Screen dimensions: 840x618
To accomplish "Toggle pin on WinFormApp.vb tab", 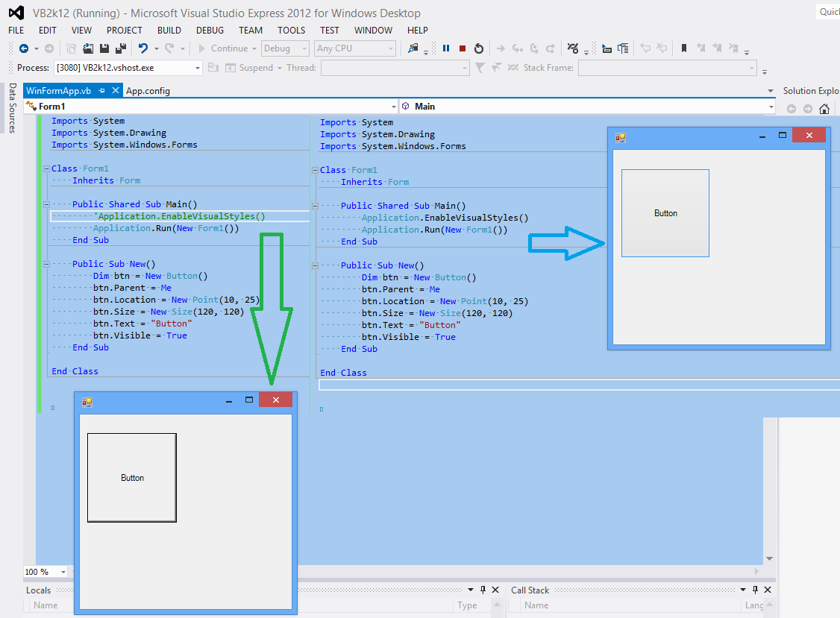I will [102, 91].
